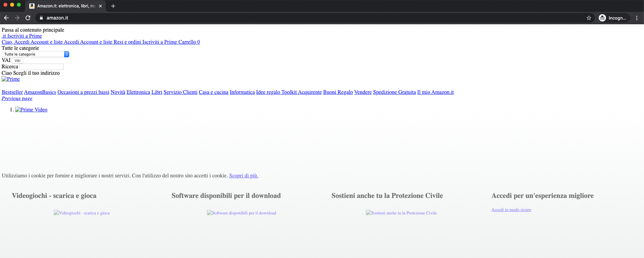The width and height of the screenshot is (644, 258).
Task: Click Accedi in modo sicuro link
Action: click(x=511, y=210)
